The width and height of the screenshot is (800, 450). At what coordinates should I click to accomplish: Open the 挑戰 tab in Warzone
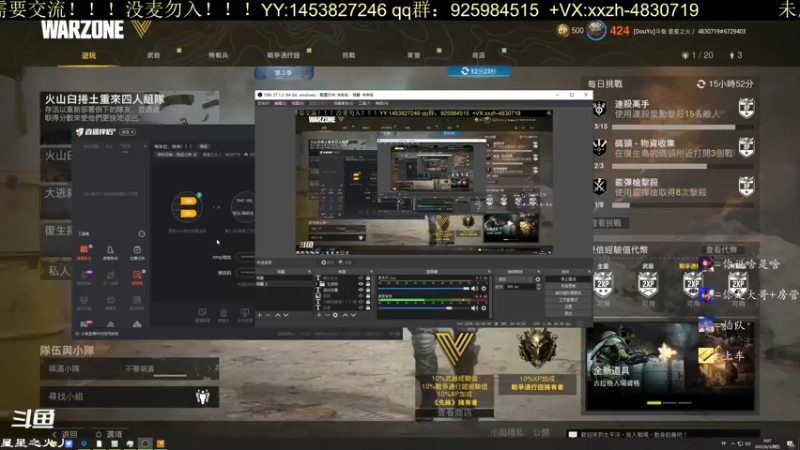pyautogui.click(x=349, y=55)
